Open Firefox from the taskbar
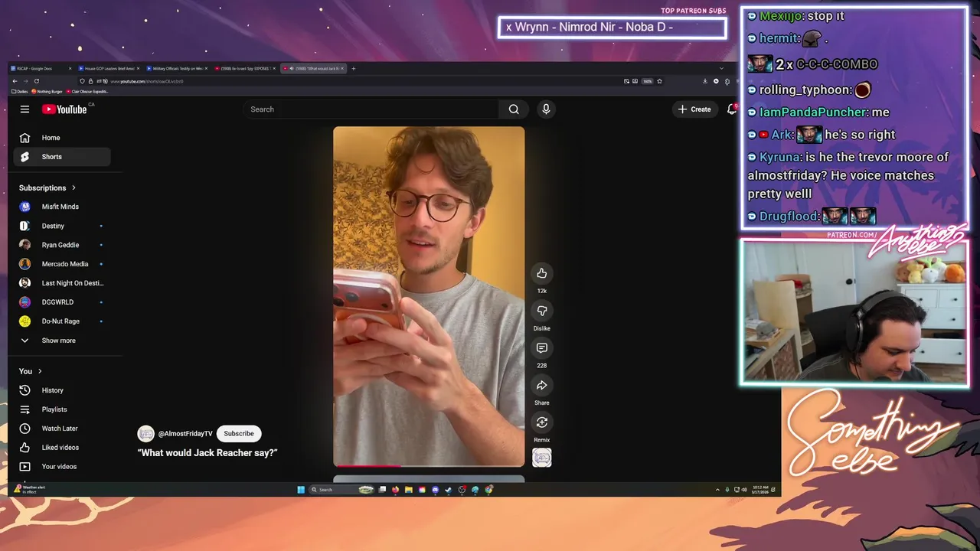This screenshot has width=980, height=551. (395, 490)
